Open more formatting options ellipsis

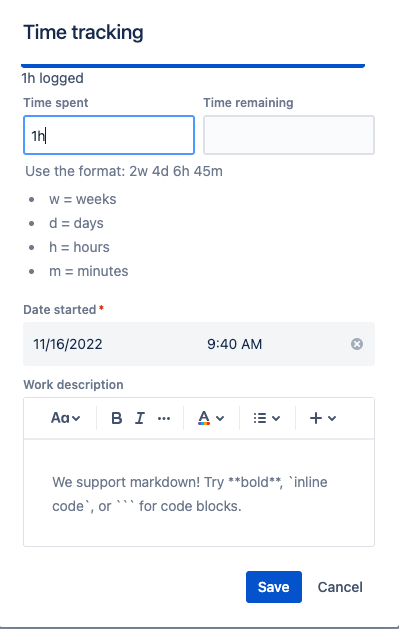coord(164,418)
